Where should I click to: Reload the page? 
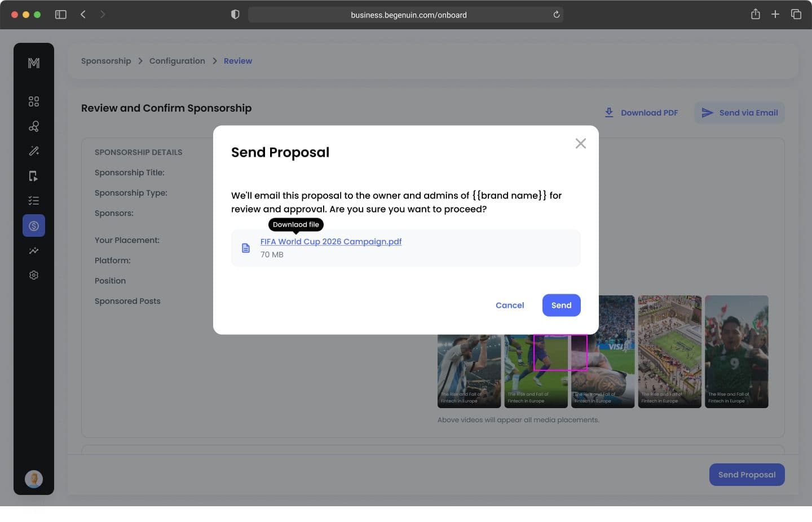point(557,15)
